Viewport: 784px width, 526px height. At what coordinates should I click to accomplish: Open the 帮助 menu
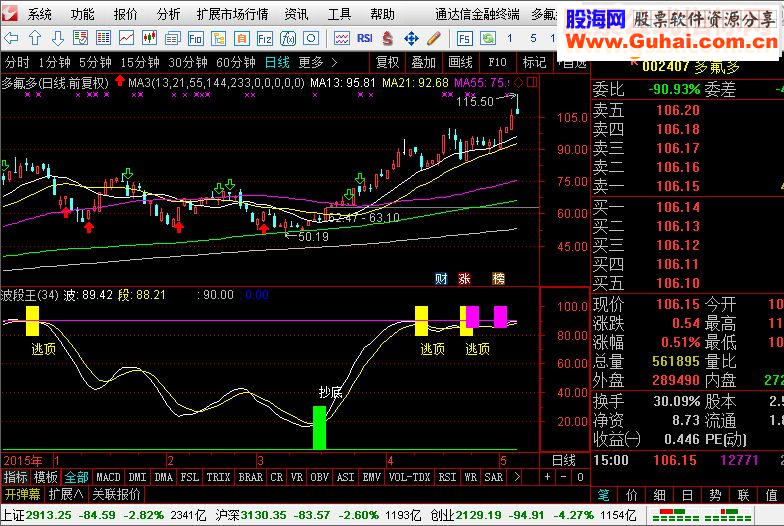point(382,14)
